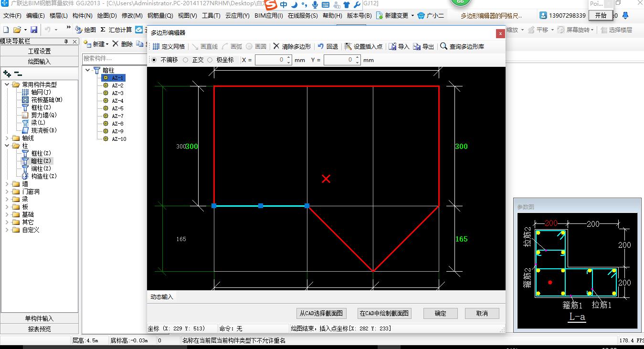Click the 报表预览 button
This screenshot has height=349, width=644.
[40, 329]
